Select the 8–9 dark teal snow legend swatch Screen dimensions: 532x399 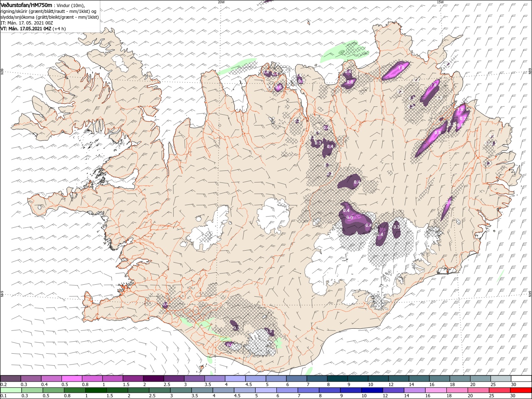337,379
